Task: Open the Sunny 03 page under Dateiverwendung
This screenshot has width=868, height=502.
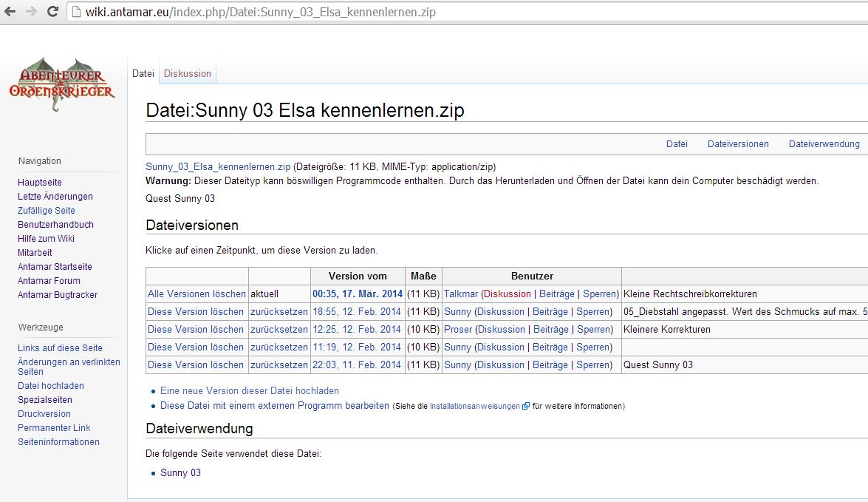Action: click(x=180, y=473)
